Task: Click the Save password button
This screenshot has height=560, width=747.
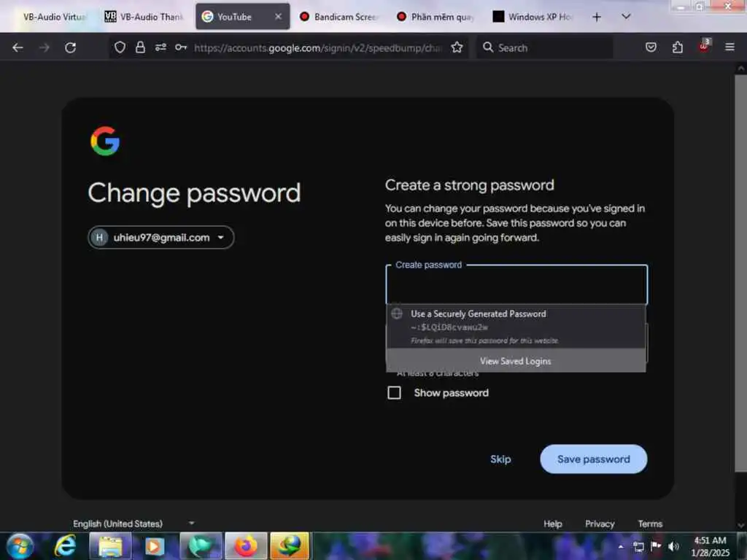Action: pos(594,459)
